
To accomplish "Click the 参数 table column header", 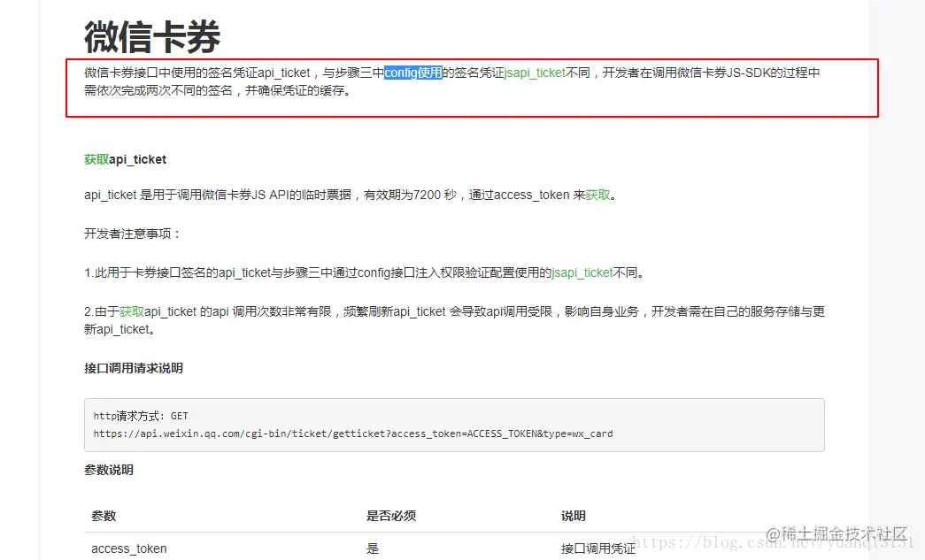I will (104, 516).
